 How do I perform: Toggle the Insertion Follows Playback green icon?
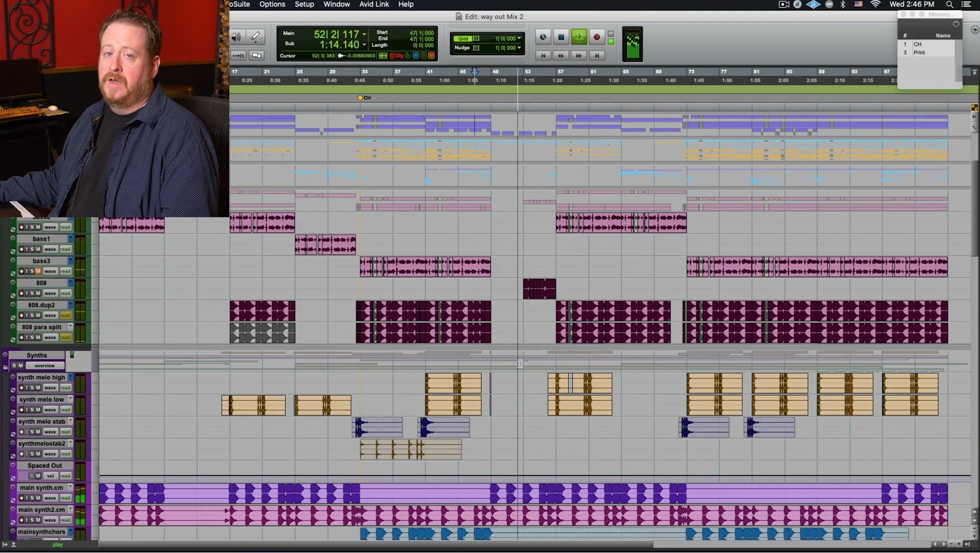click(383, 55)
